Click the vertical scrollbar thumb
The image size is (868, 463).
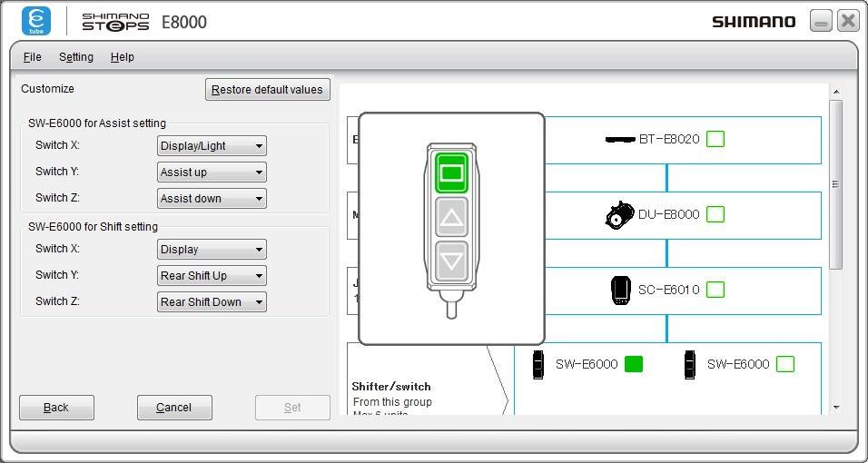point(836,184)
